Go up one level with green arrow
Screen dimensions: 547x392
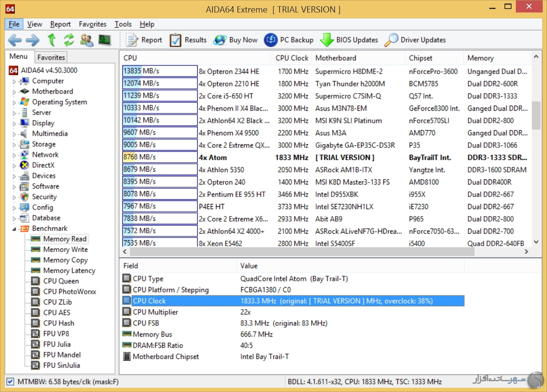51,40
